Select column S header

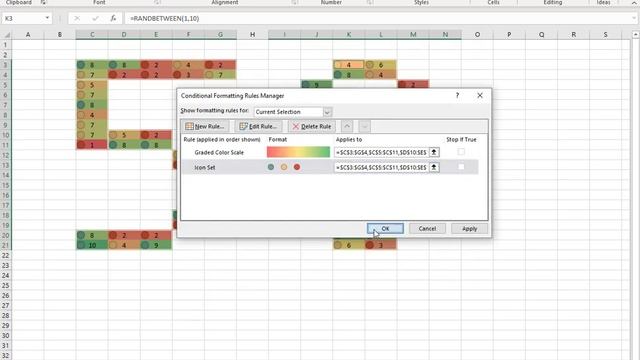coord(605,35)
